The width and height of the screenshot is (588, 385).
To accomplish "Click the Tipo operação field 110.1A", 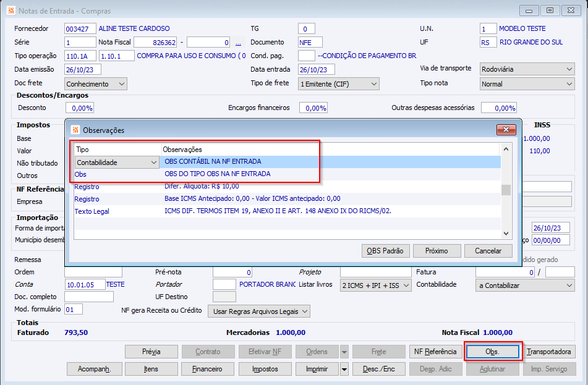I will (80, 56).
